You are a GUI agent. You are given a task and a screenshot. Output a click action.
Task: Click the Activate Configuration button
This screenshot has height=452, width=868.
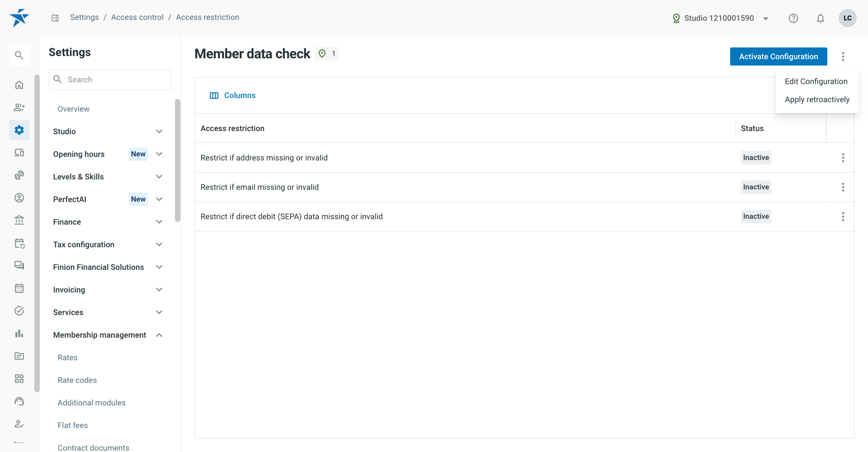pyautogui.click(x=778, y=56)
